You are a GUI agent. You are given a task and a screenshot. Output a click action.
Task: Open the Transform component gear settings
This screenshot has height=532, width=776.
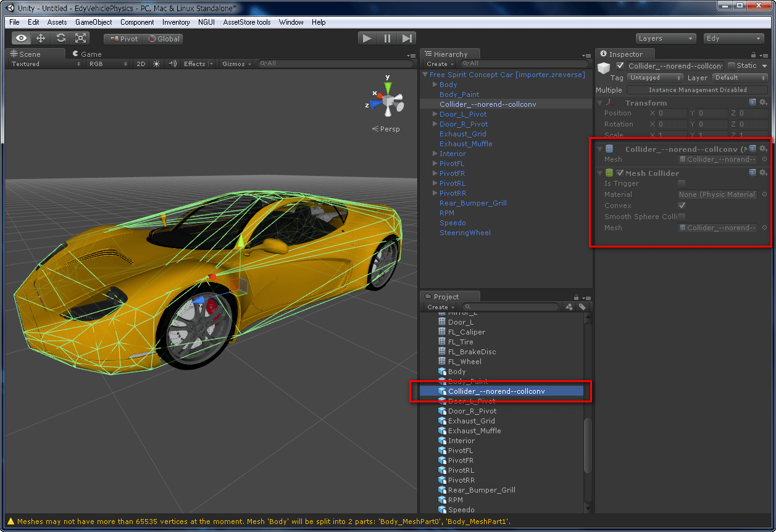coord(764,102)
